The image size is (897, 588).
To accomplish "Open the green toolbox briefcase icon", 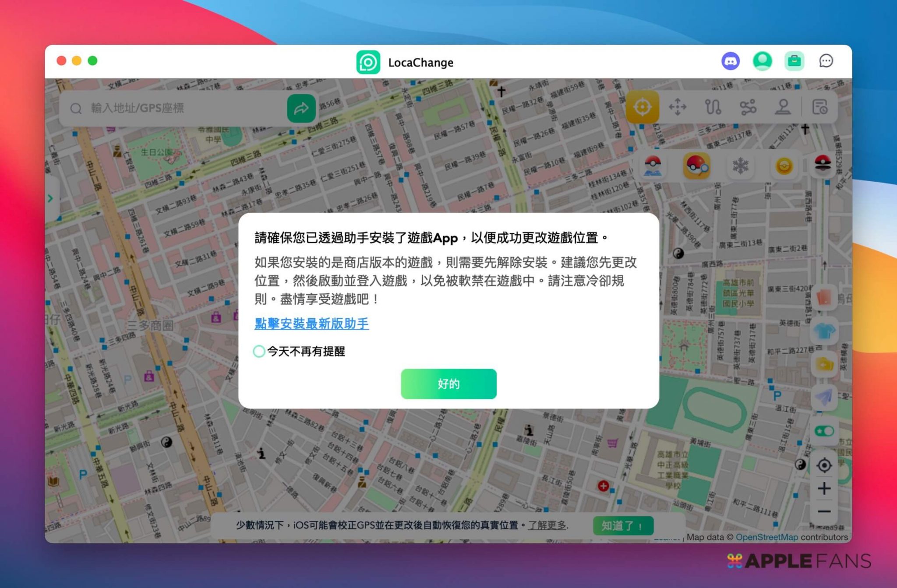I will coord(794,61).
